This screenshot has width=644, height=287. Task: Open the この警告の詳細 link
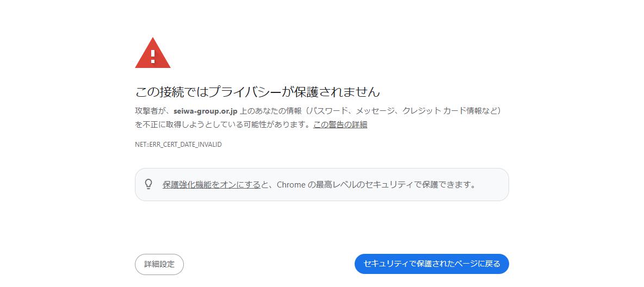(340, 125)
